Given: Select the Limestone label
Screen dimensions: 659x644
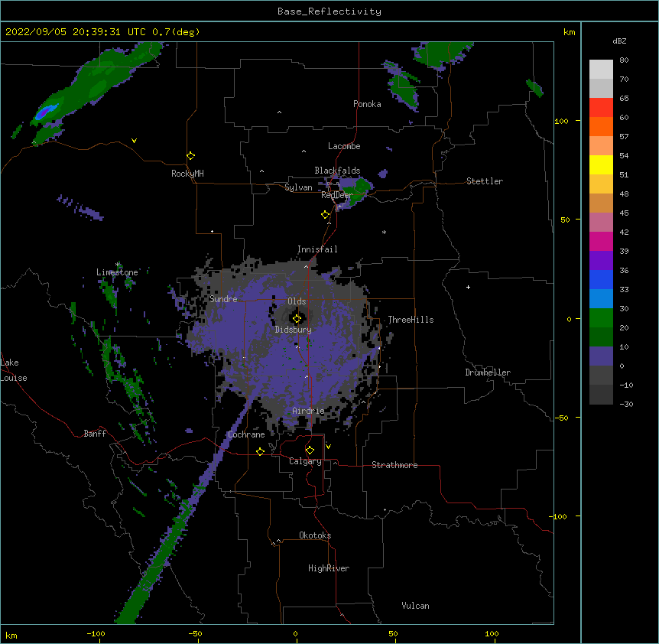Looking at the screenshot, I should pos(117,272).
